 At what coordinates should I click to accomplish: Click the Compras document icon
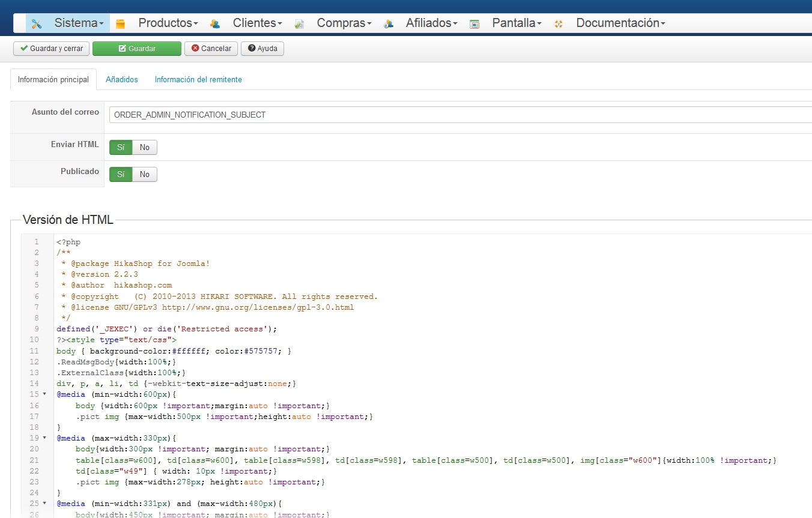click(x=299, y=24)
